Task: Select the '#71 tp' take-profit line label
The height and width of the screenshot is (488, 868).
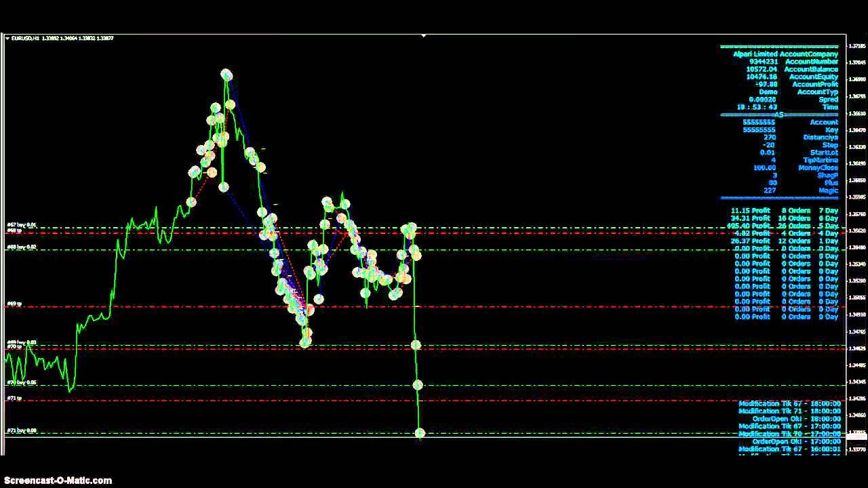Action: coord(14,398)
